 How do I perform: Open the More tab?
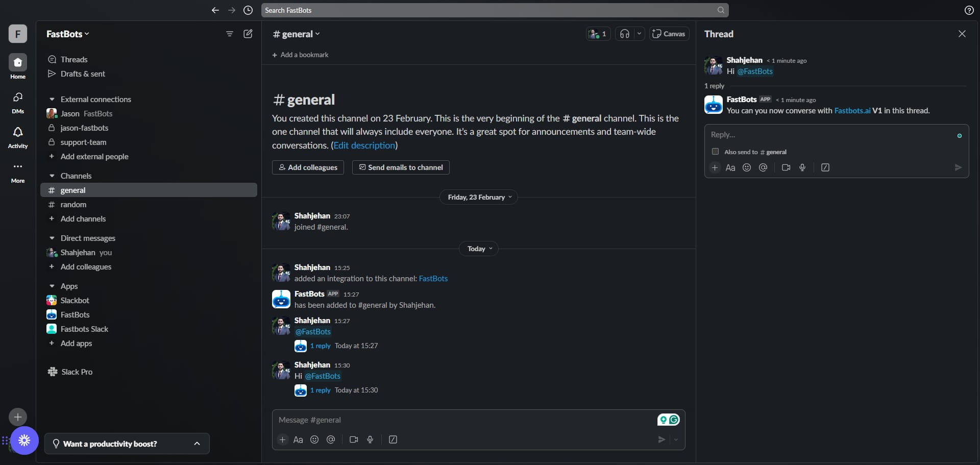[18, 173]
